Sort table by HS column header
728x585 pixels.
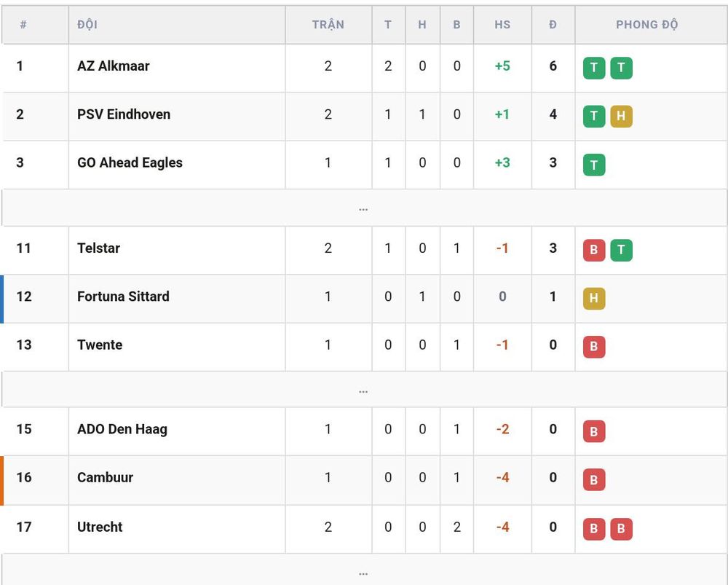click(x=502, y=25)
